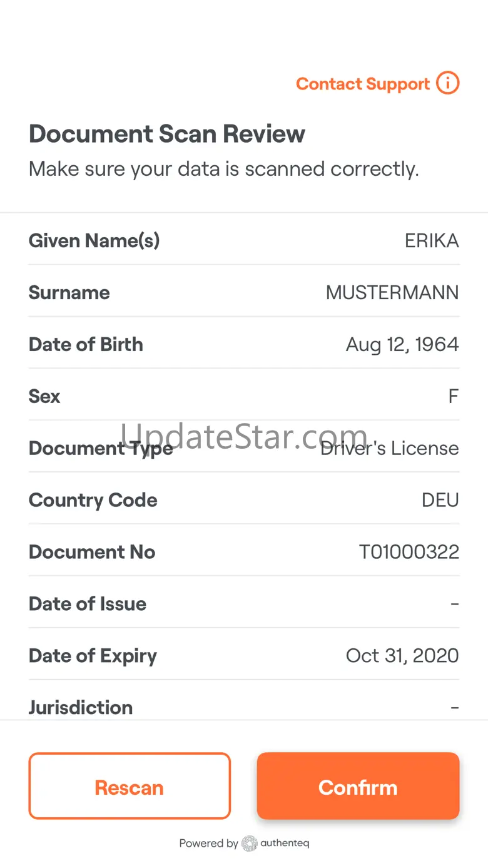Click the Date of Birth value
Image resolution: width=488 pixels, height=868 pixels.
(x=402, y=345)
